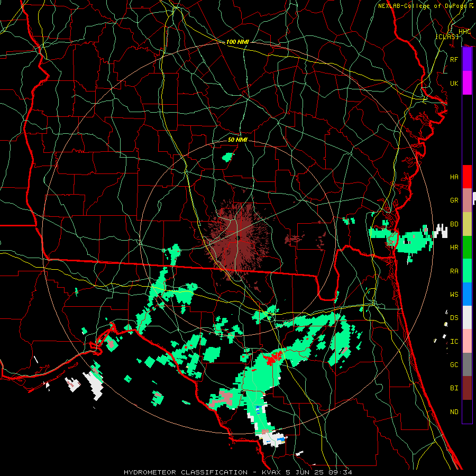Select the red HA hail legend swatch
The height and width of the screenshot is (476, 476).
point(467,177)
